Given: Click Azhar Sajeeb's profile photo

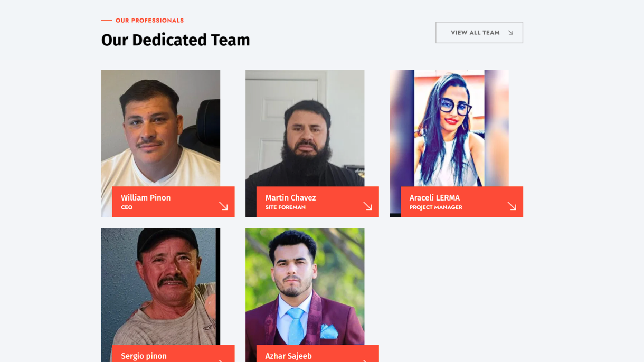Looking at the screenshot, I should pos(305,287).
